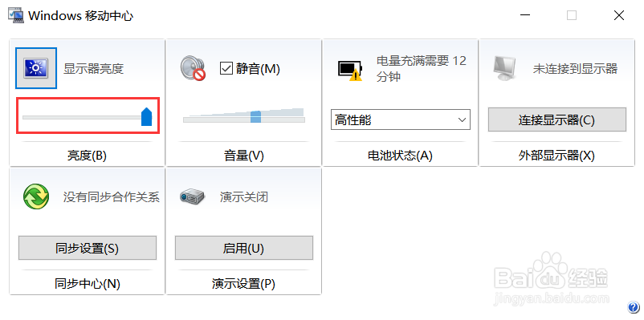Click the battery warning icon

pyautogui.click(x=350, y=71)
